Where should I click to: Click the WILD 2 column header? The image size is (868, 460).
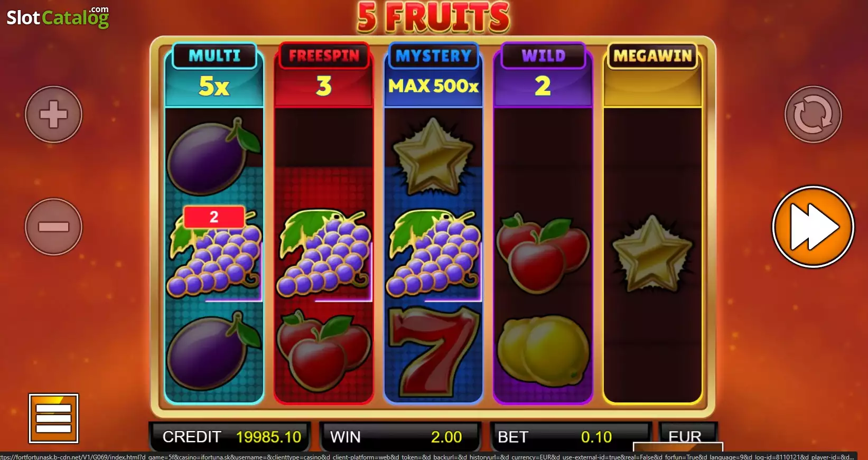(x=543, y=75)
